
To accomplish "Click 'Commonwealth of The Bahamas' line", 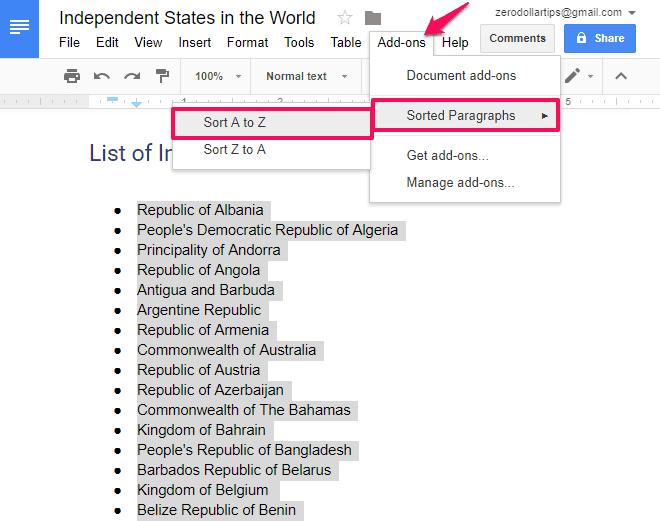I will click(244, 410).
